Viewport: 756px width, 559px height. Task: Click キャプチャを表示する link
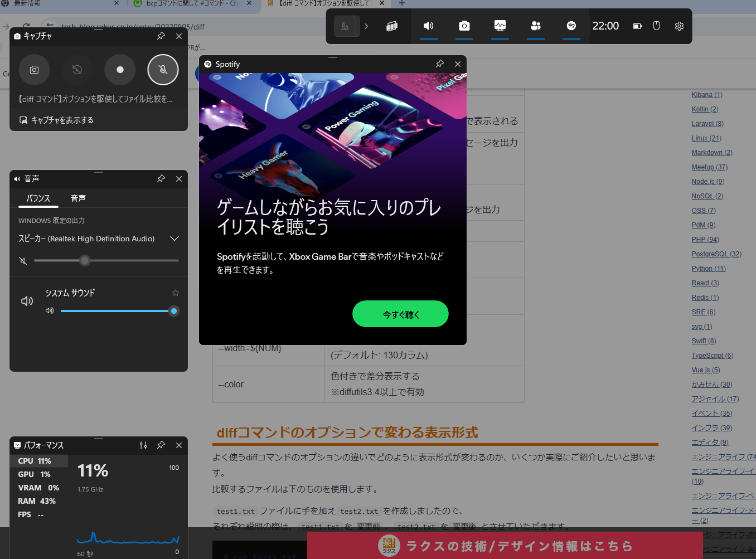click(x=56, y=120)
